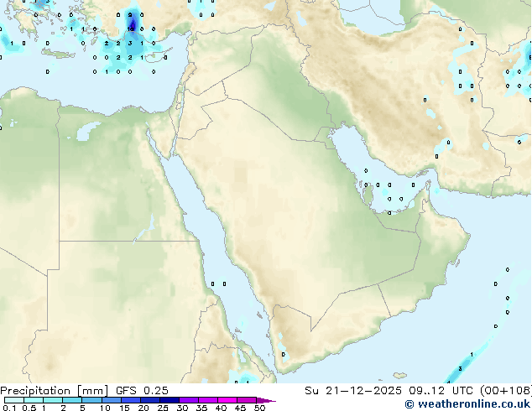The height and width of the screenshot is (411, 532).
Task: Click the 20–25 mm dark blue swatch
Action: coord(149,400)
